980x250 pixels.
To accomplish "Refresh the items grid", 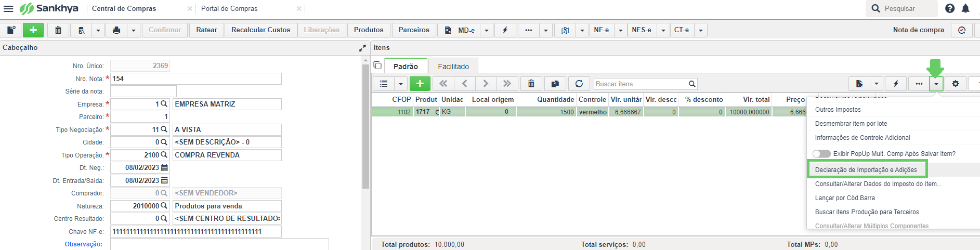I will 579,84.
